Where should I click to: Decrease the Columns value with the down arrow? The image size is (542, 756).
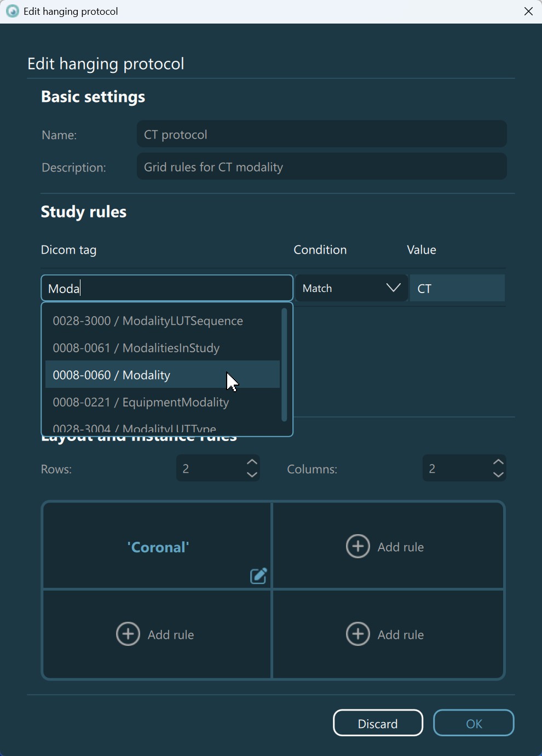(x=498, y=475)
